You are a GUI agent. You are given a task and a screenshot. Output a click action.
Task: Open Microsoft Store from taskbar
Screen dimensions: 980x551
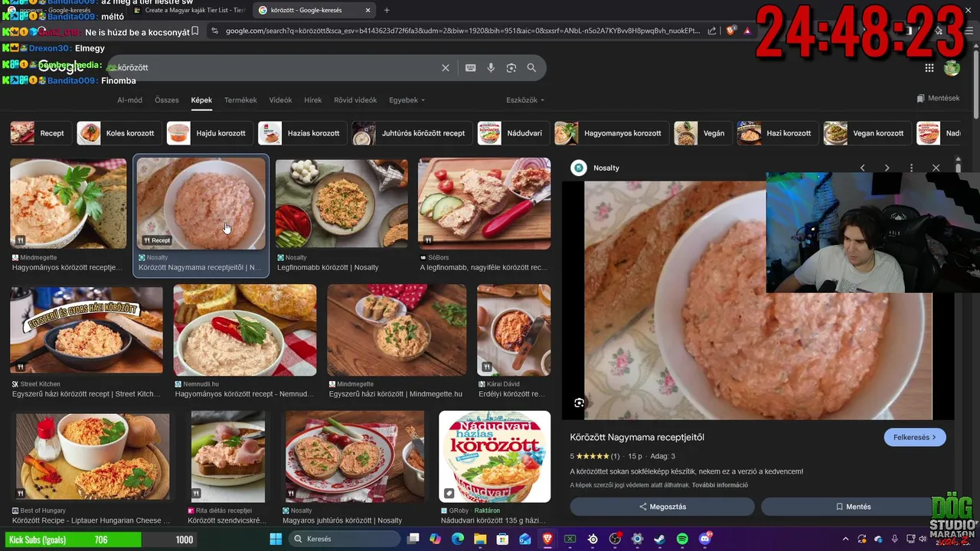(x=502, y=539)
